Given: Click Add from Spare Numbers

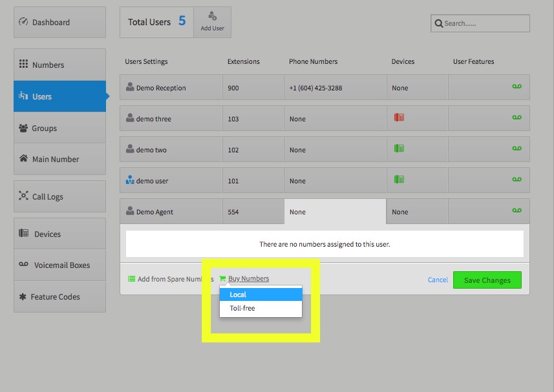Looking at the screenshot, I should [171, 279].
